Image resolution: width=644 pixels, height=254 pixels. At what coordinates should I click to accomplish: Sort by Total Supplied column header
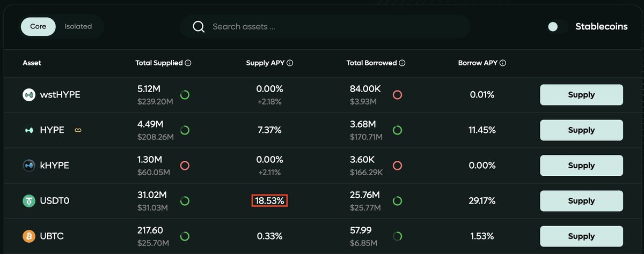coord(159,63)
